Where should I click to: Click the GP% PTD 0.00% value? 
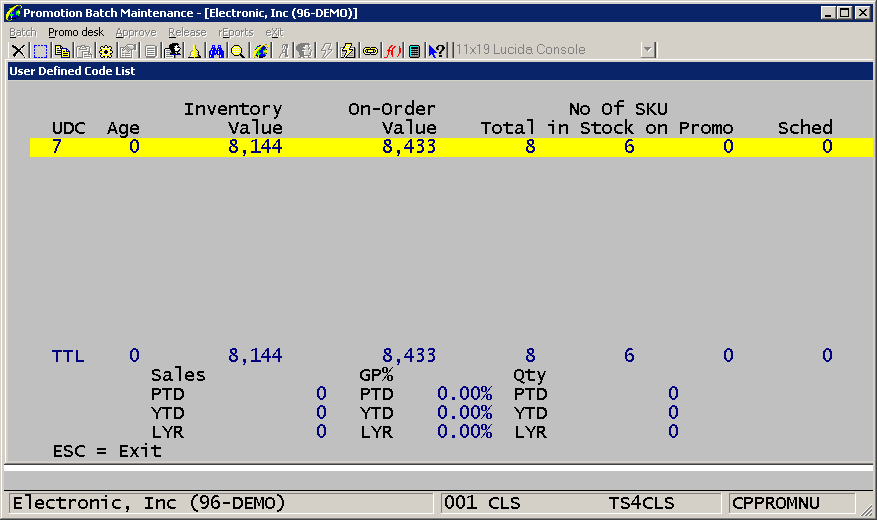point(465,394)
